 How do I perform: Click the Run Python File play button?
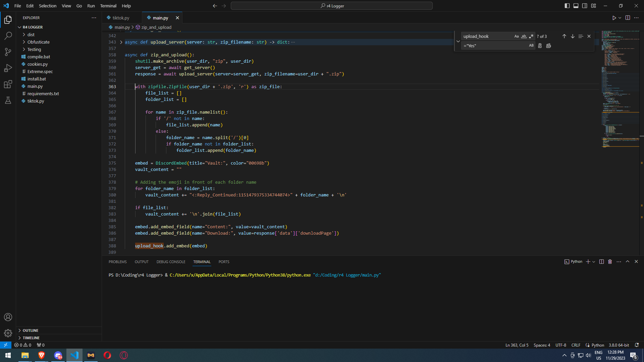614,18
